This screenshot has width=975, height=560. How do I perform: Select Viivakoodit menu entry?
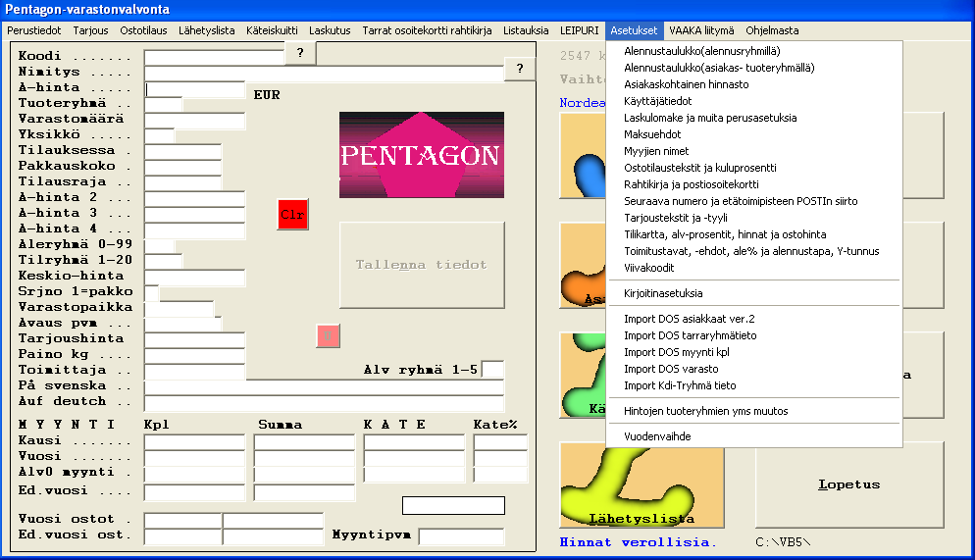coord(650,268)
